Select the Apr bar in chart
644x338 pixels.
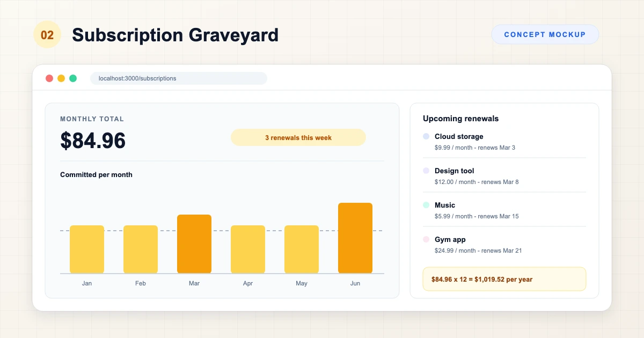248,249
